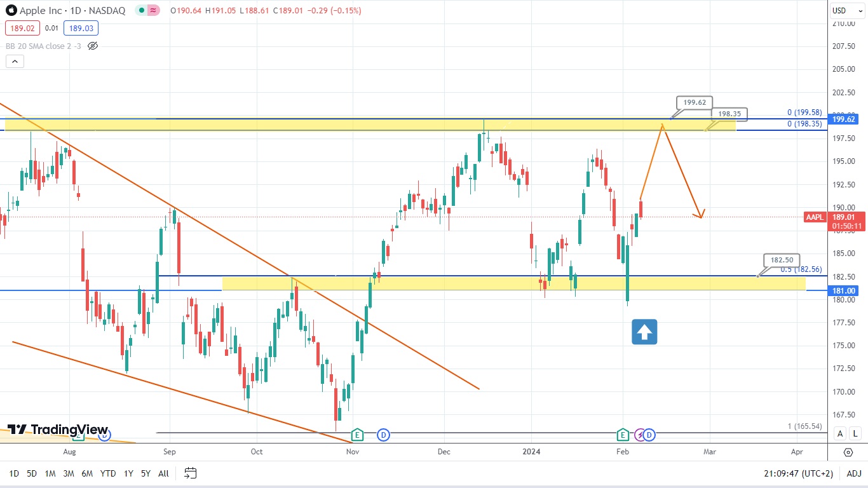Click the purple lightning event marker

pyautogui.click(x=641, y=435)
